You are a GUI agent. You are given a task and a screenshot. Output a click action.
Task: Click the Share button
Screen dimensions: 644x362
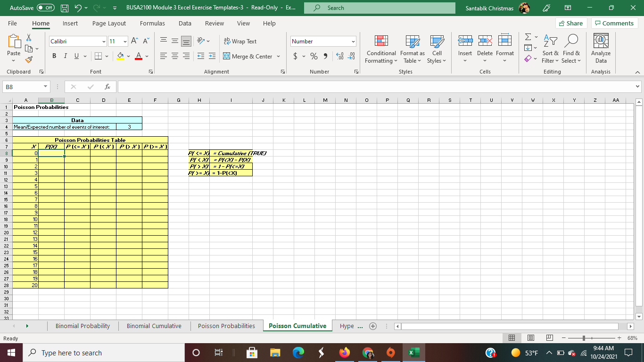click(571, 23)
